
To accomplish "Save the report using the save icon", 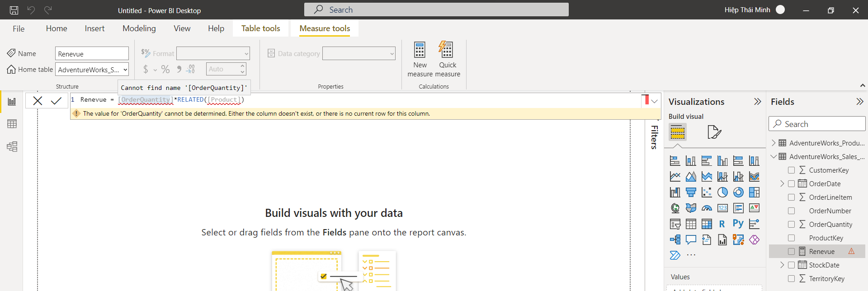I will tap(14, 10).
